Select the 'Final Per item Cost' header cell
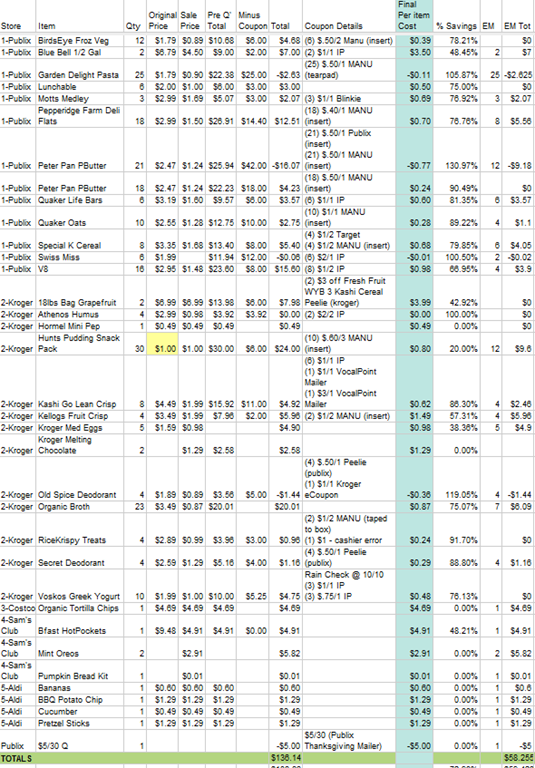This screenshot has width=535, height=768. click(414, 17)
